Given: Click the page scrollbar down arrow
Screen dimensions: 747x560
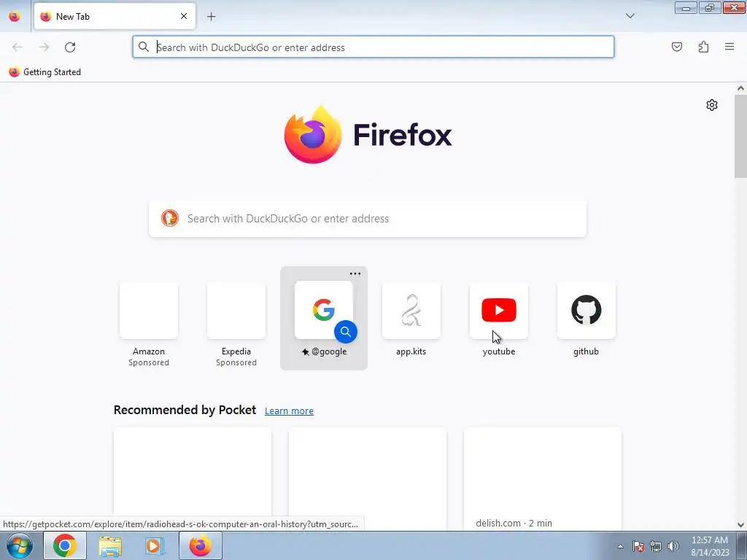Looking at the screenshot, I should (x=740, y=525).
